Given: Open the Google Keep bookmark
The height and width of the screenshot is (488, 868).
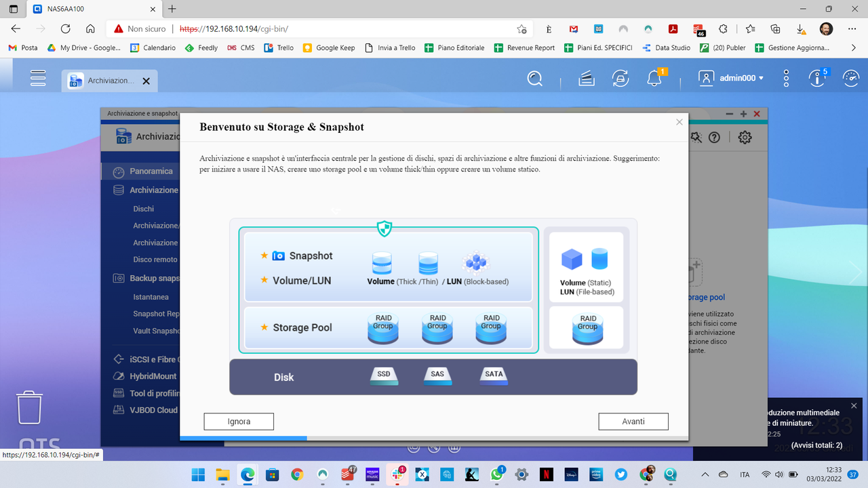Looking at the screenshot, I should pos(329,48).
